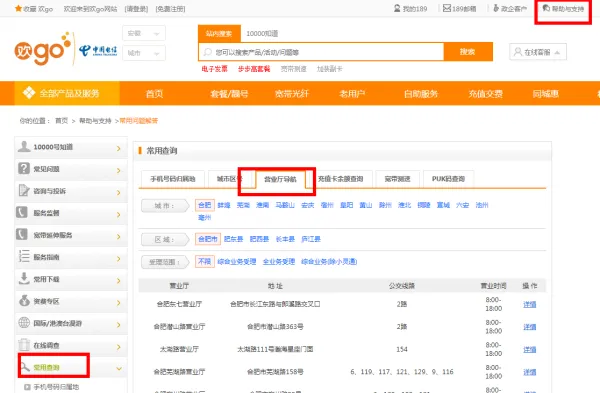
Task: Expand the 服务指南 sidebar chevron
Action: (119, 259)
